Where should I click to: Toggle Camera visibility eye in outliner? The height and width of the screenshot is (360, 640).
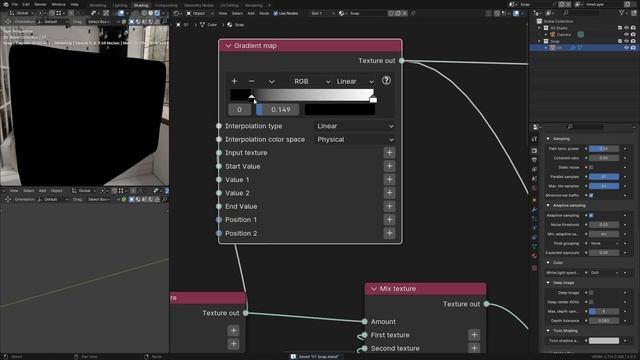coord(626,35)
